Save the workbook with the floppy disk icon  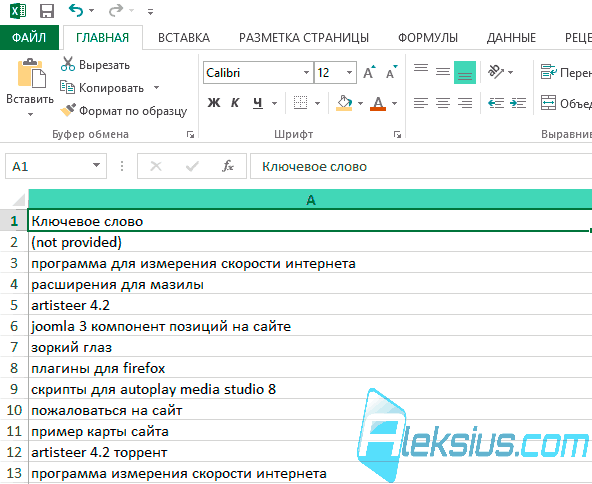47,11
